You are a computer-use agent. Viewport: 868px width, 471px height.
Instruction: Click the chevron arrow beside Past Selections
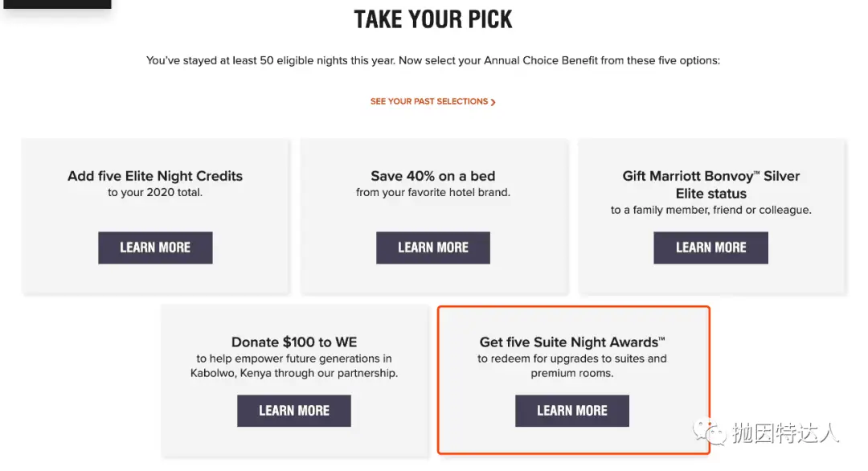pos(493,102)
